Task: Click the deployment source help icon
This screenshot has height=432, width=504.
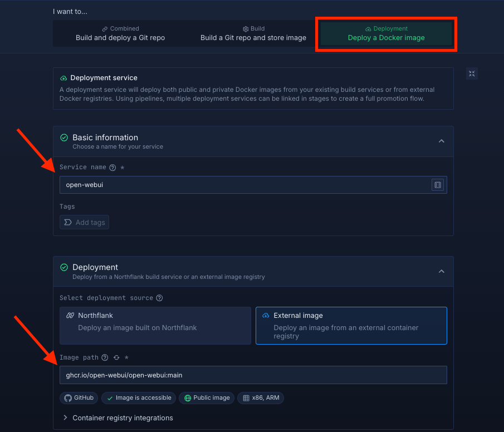Action: click(x=159, y=298)
